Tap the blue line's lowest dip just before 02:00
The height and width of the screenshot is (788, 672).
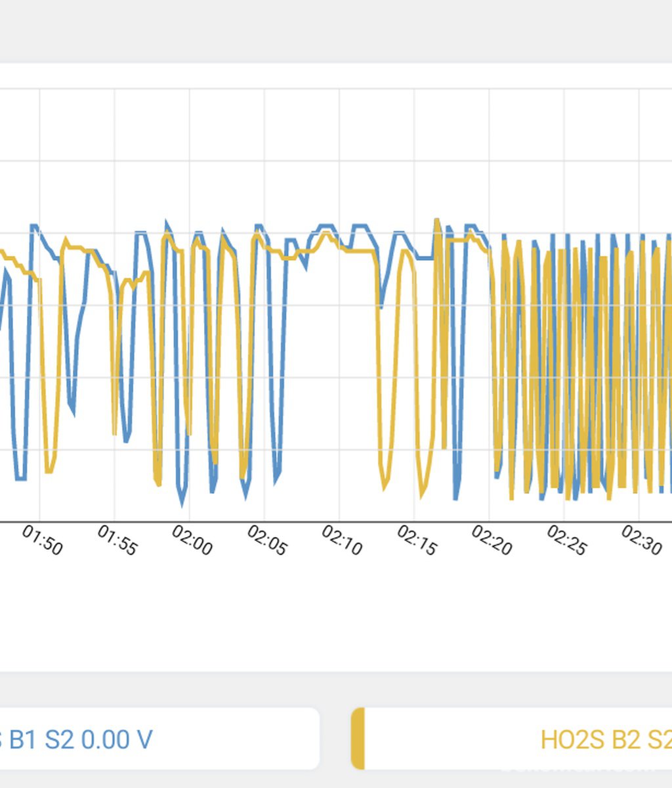[182, 500]
